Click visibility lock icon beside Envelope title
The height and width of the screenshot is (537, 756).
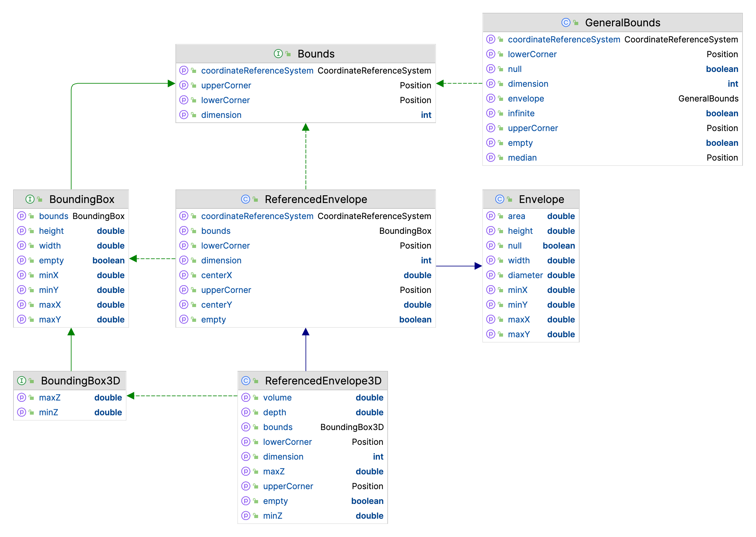click(x=509, y=199)
